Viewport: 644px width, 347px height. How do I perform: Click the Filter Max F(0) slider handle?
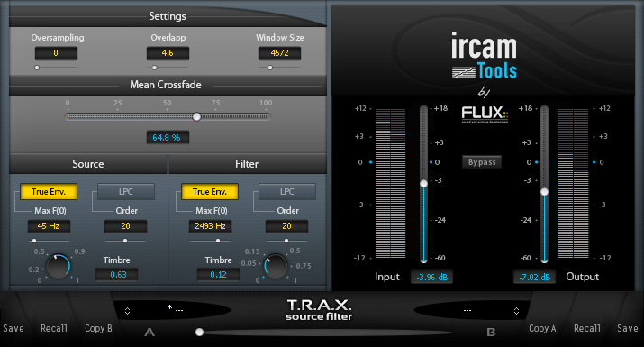(218, 241)
